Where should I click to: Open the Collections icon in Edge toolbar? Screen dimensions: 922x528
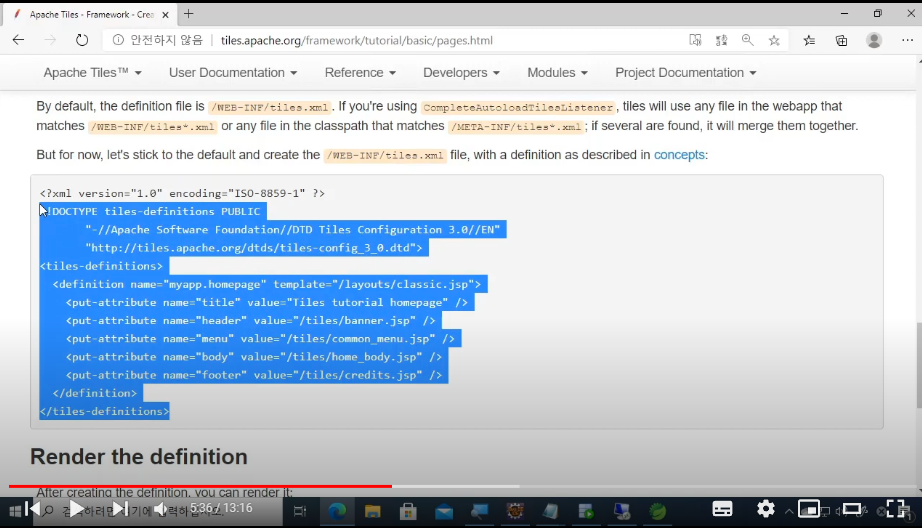click(841, 40)
